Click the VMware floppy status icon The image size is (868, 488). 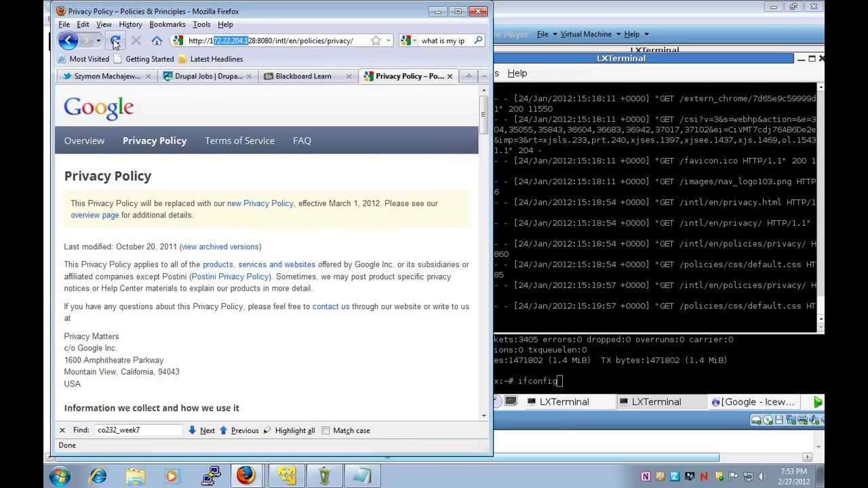pos(779,420)
